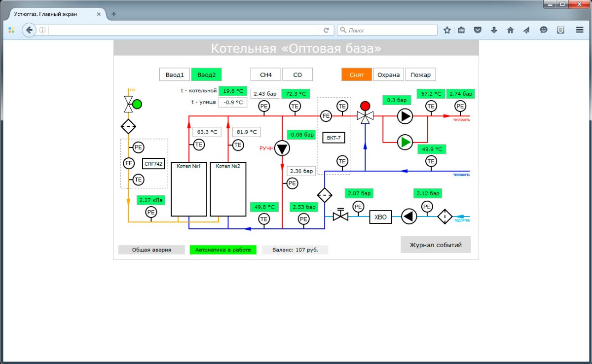Image resolution: width=592 pixels, height=364 pixels.
Task: Open a new browser tab
Action: click(x=114, y=14)
